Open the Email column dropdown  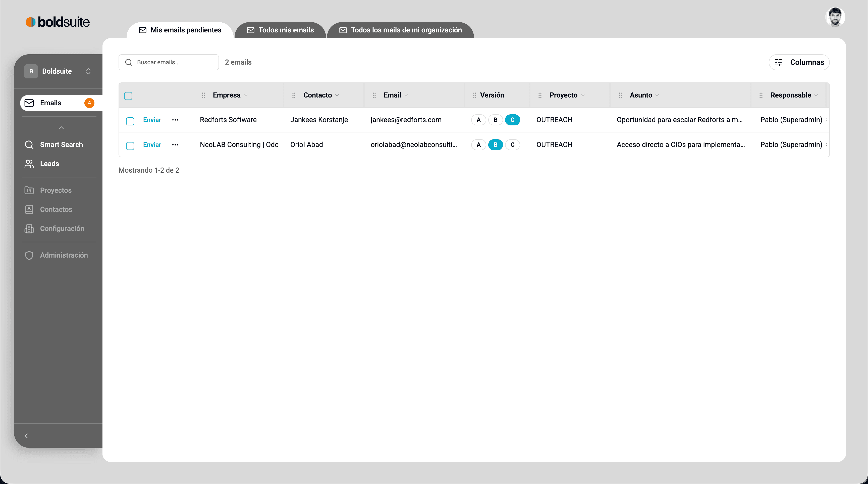tap(406, 95)
